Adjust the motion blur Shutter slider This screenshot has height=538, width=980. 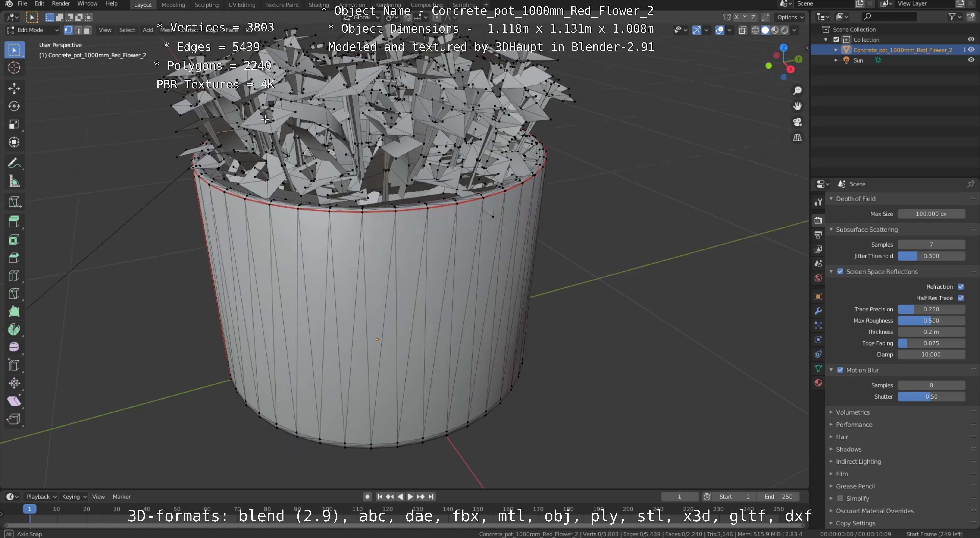coord(931,396)
